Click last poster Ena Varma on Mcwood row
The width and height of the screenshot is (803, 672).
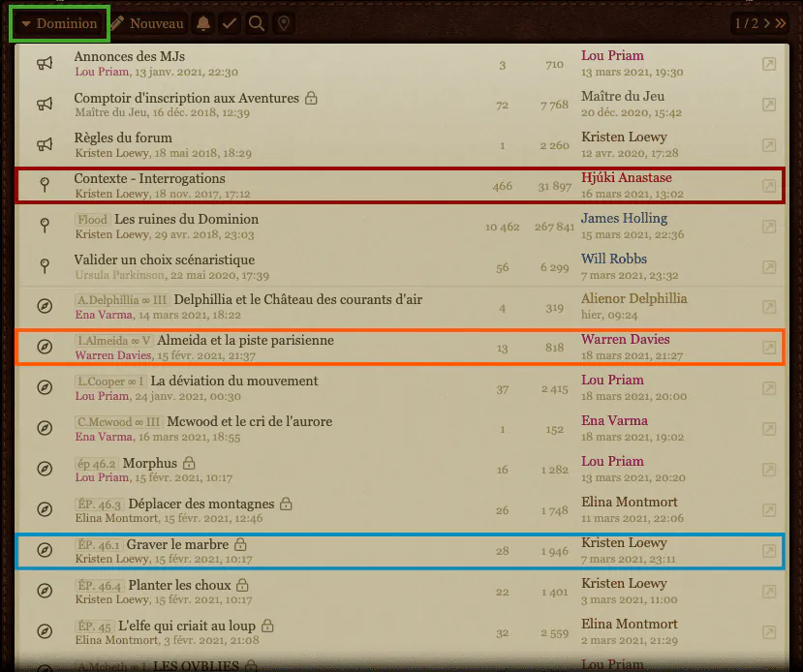614,420
